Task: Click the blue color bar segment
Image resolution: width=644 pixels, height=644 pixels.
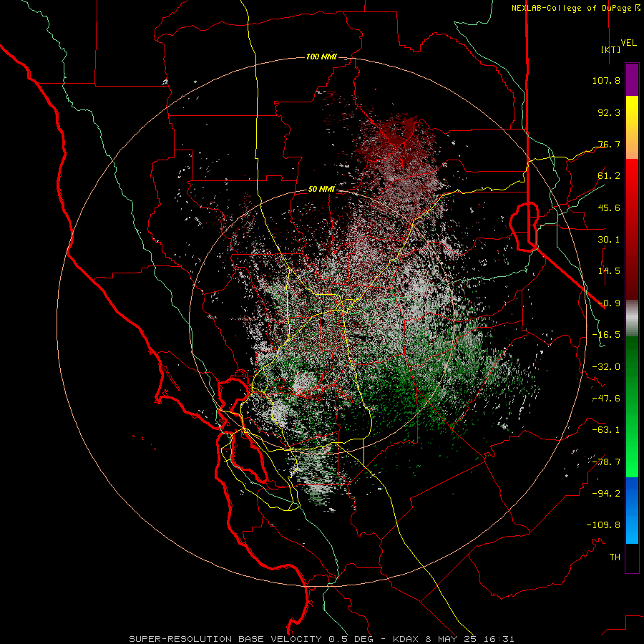Action: tap(632, 510)
